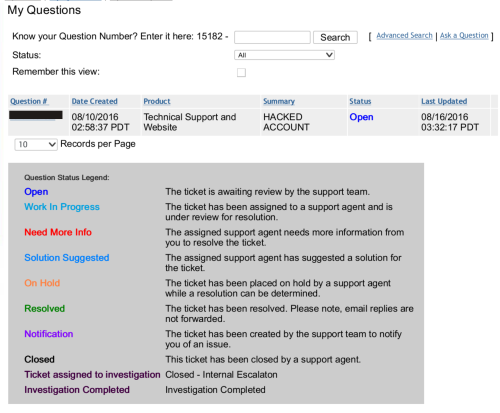Click the My Questions heading
The image size is (500, 413).
click(x=44, y=10)
